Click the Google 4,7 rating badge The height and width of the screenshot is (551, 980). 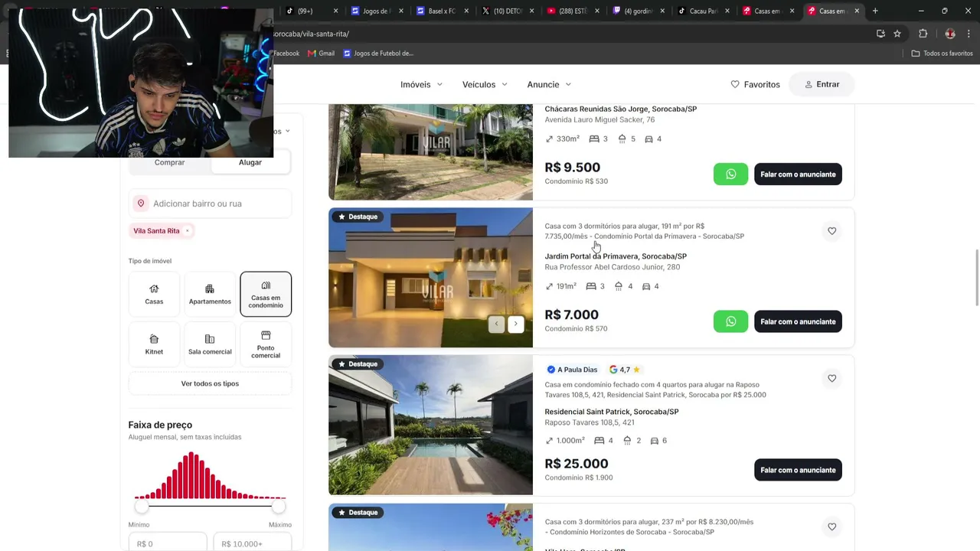point(625,370)
